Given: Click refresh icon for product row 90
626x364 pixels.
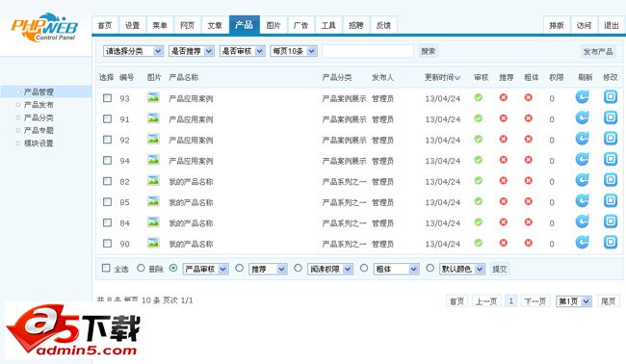Looking at the screenshot, I should pos(582,243).
